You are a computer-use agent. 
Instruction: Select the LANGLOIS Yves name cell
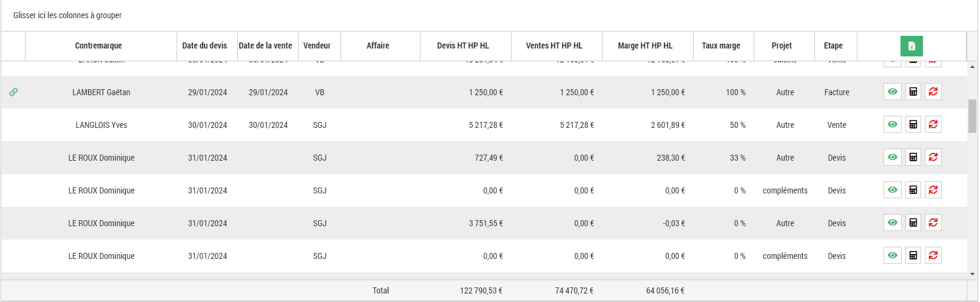[x=101, y=125]
